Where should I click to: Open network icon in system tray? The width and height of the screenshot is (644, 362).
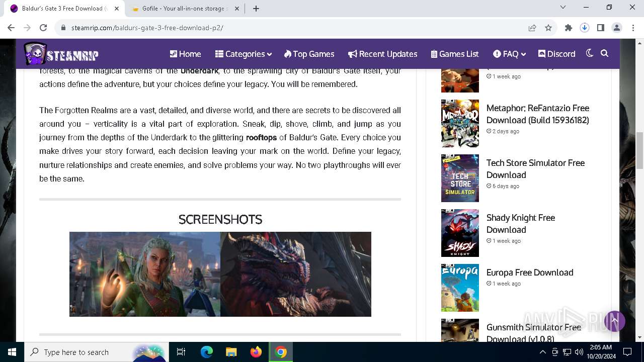point(567,352)
